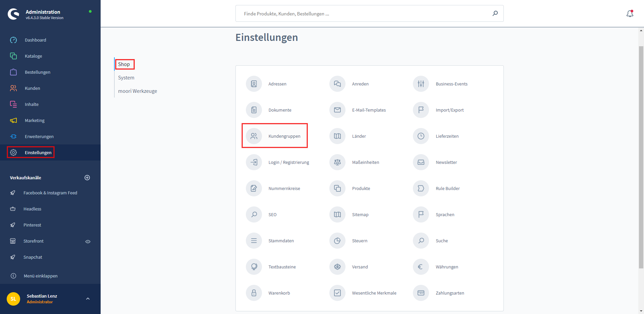Focus the global search input field
The image size is (644, 314).
pyautogui.click(x=366, y=13)
